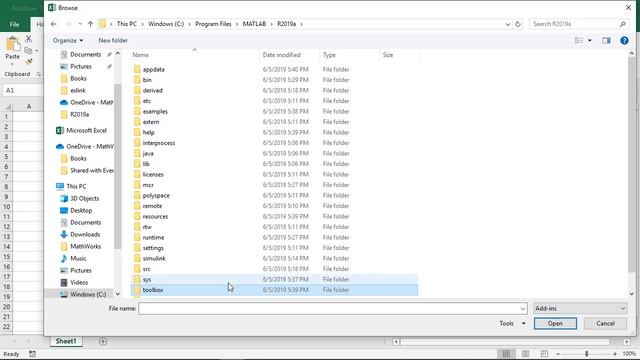Click the search magnifier icon
Screen dimensions: 640x360
pos(622,24)
